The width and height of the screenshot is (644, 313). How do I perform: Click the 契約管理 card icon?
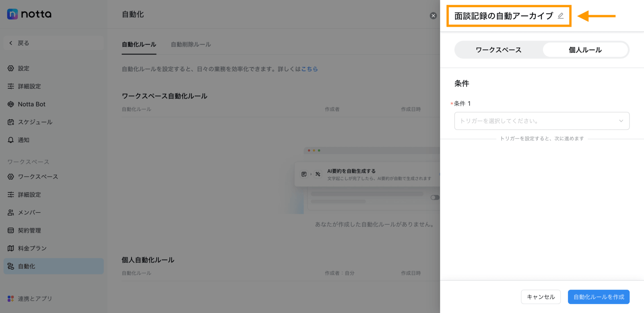click(x=11, y=230)
